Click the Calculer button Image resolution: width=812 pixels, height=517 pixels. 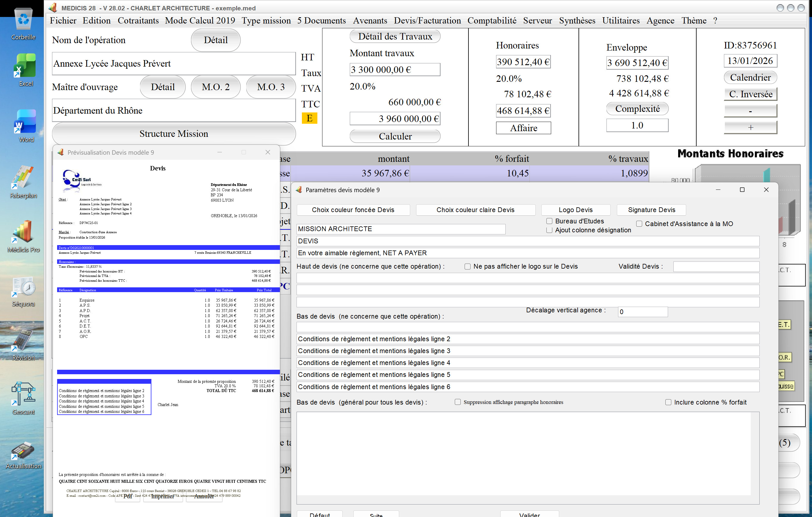tap(395, 136)
